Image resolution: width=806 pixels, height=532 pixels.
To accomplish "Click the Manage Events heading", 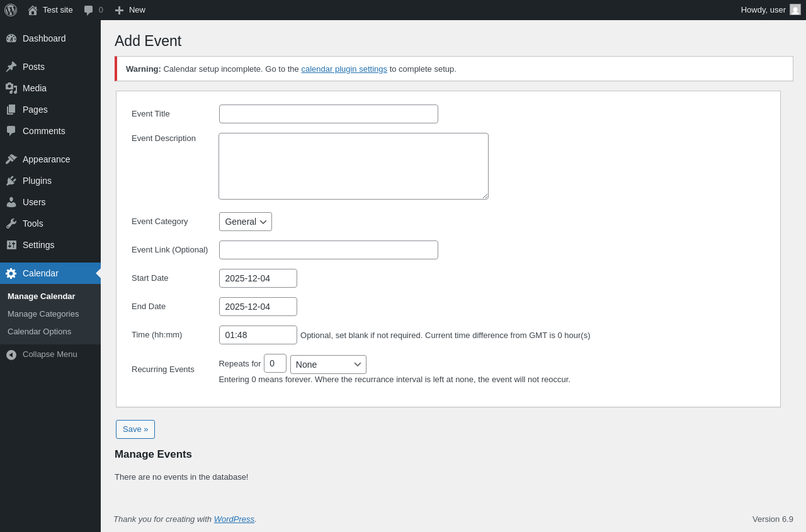I will (153, 455).
